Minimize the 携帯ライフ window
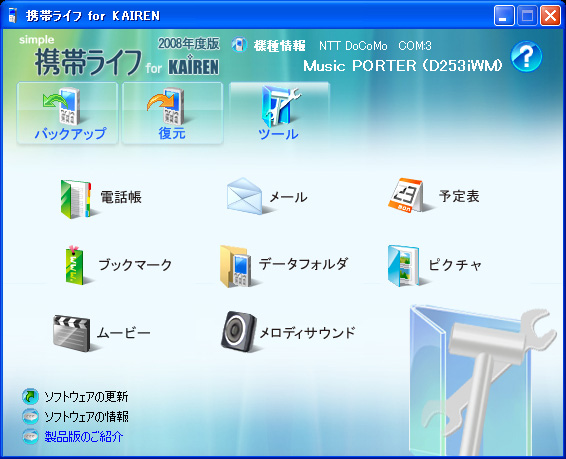566x459 pixels. coord(504,16)
